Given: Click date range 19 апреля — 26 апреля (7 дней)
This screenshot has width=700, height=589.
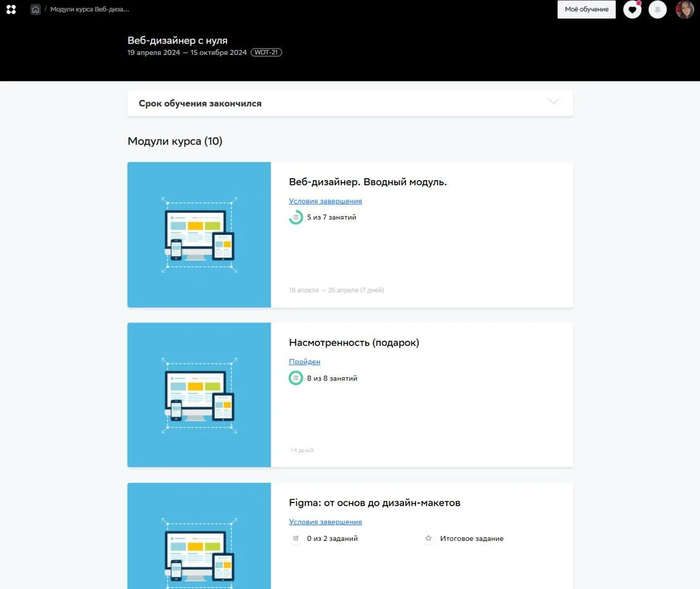Looking at the screenshot, I should (336, 290).
